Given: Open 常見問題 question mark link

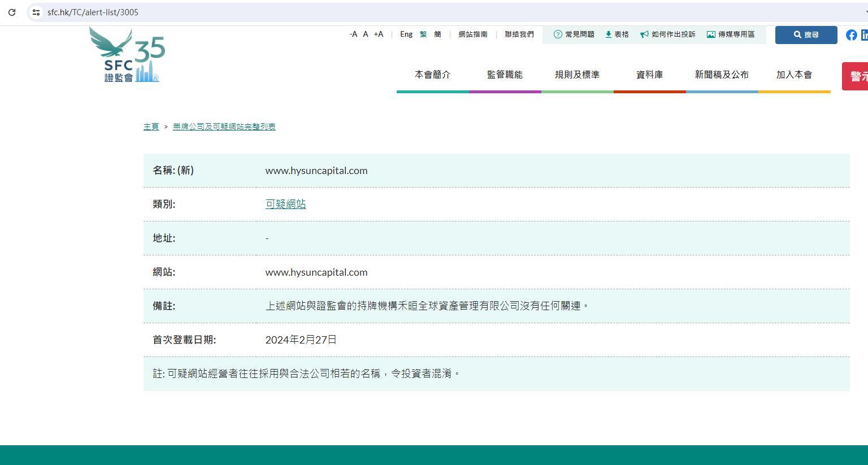Looking at the screenshot, I should (574, 34).
